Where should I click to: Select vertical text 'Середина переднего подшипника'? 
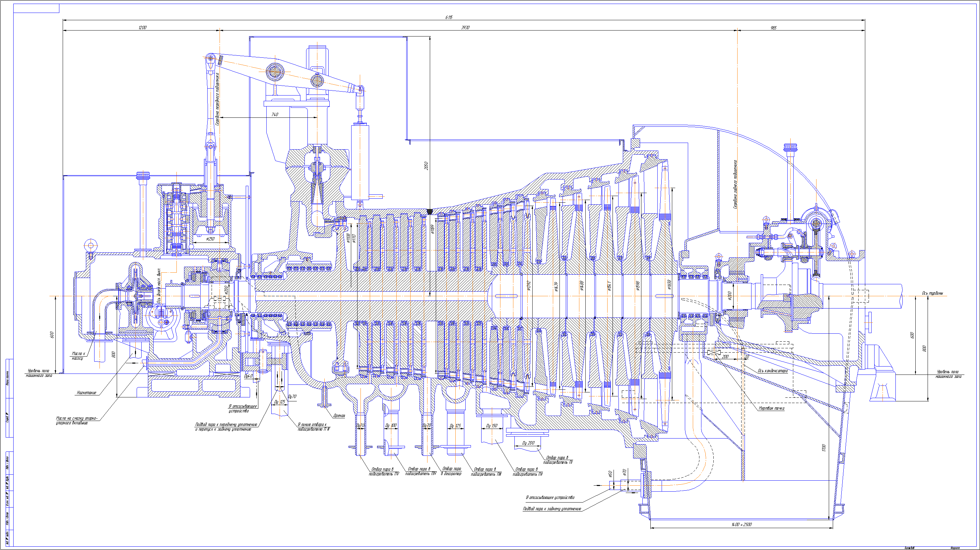217,99
